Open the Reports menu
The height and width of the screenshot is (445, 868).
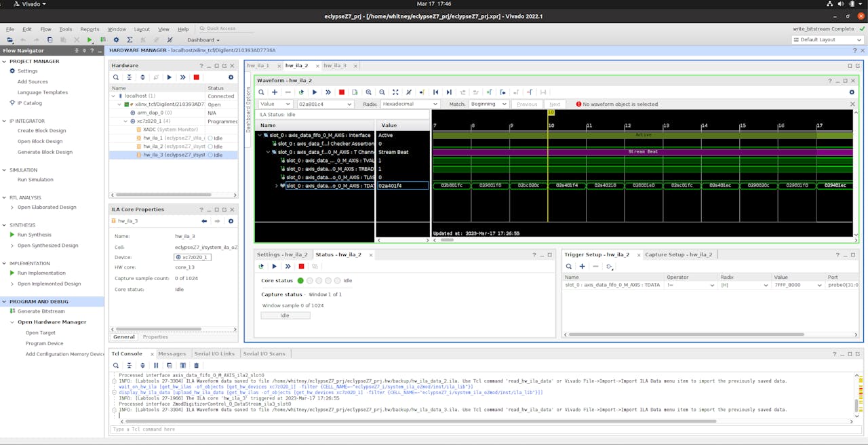click(90, 29)
